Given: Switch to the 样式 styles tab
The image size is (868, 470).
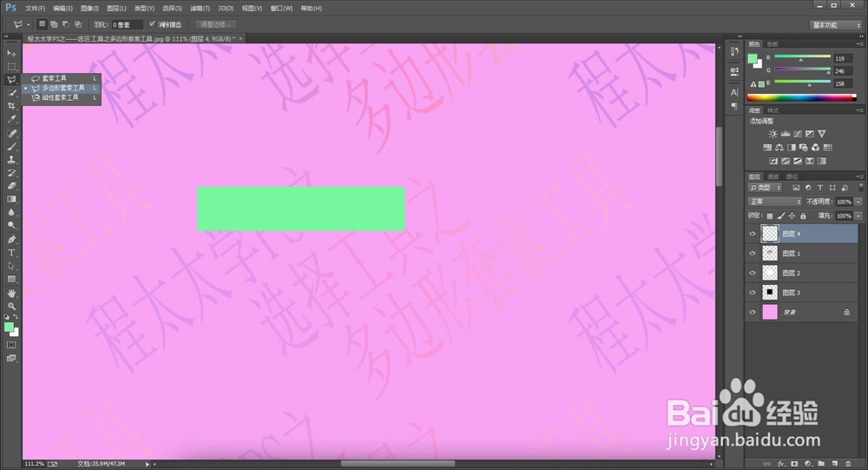Looking at the screenshot, I should 773,110.
